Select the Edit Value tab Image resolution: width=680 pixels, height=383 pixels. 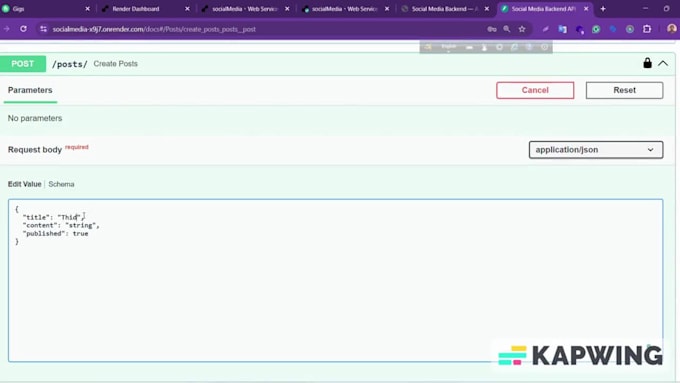(x=24, y=184)
